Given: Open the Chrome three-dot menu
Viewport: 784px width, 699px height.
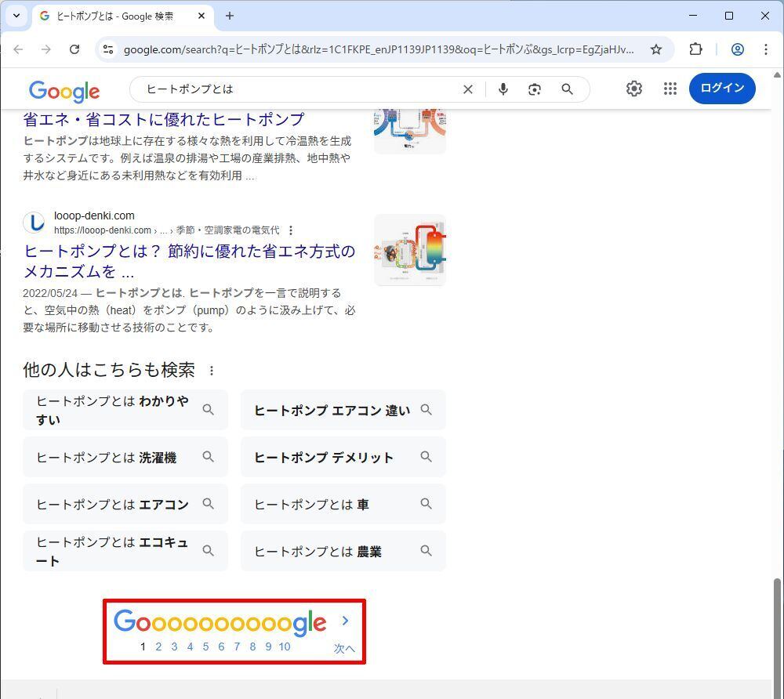Looking at the screenshot, I should pos(765,49).
